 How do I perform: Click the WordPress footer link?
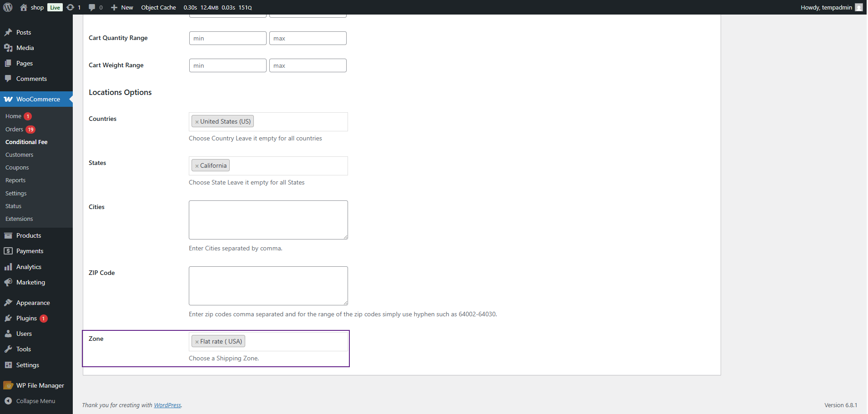click(167, 405)
